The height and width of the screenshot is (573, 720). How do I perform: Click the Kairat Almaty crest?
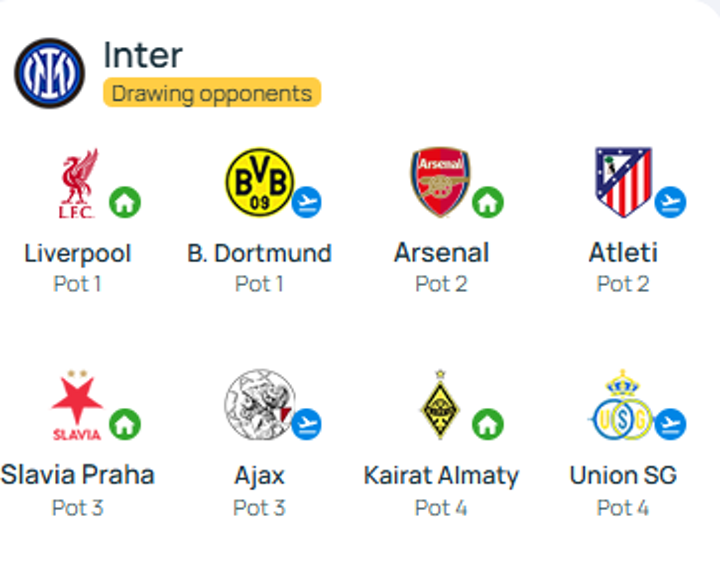click(440, 405)
